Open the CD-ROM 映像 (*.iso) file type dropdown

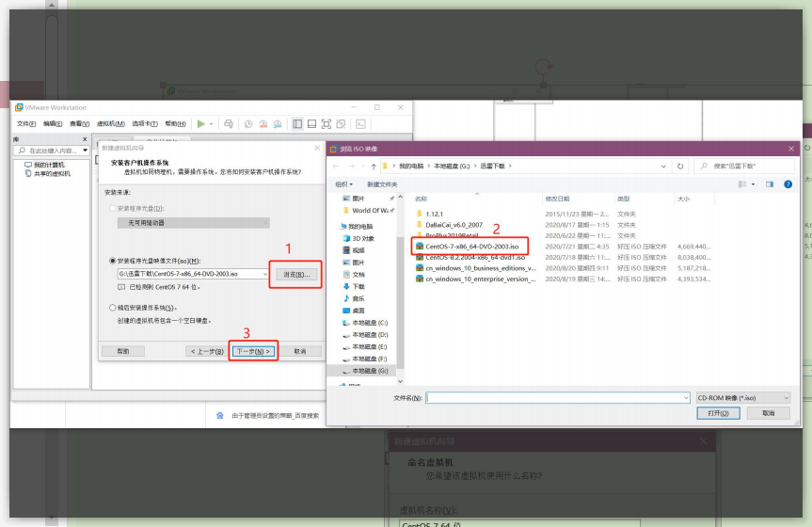pyautogui.click(x=742, y=398)
